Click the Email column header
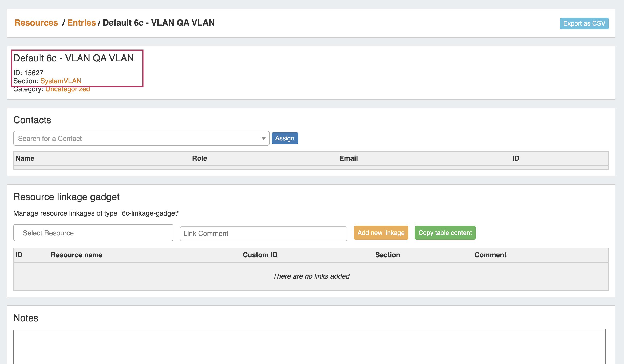Screen dimensions: 624x364 348,158
